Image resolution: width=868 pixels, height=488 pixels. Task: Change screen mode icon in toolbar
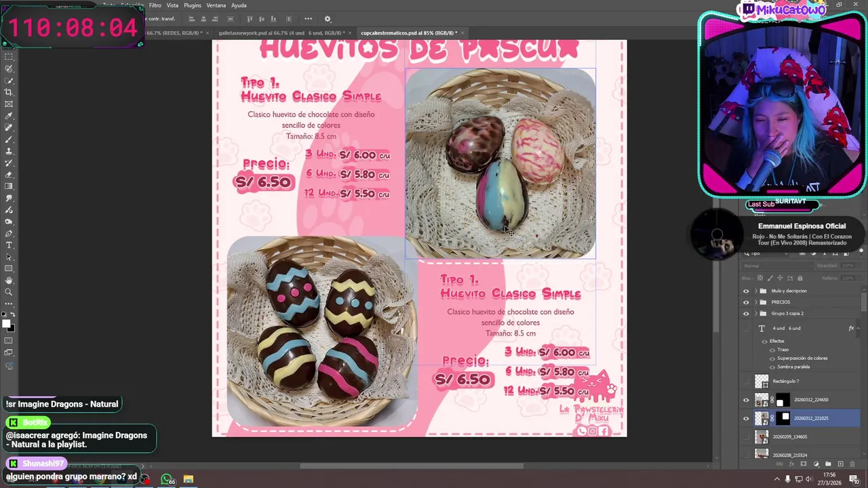pyautogui.click(x=9, y=352)
